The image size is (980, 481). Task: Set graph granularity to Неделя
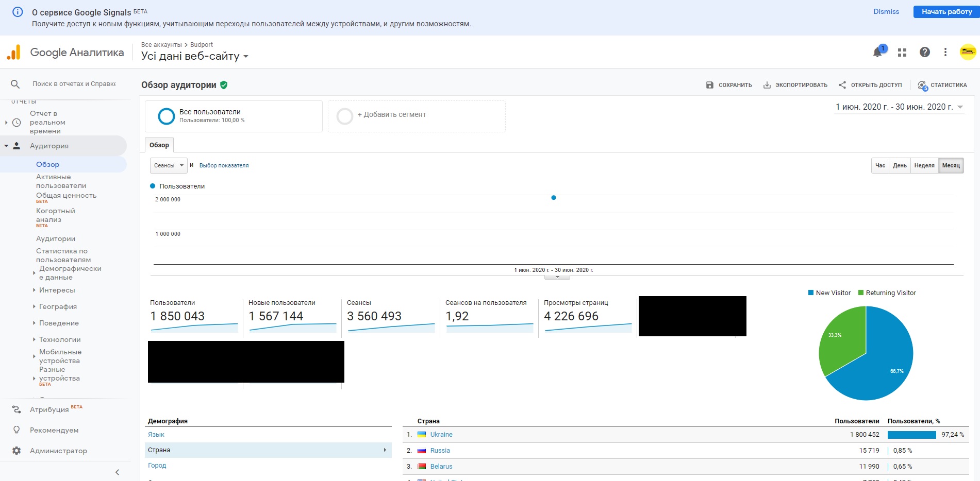coord(924,165)
